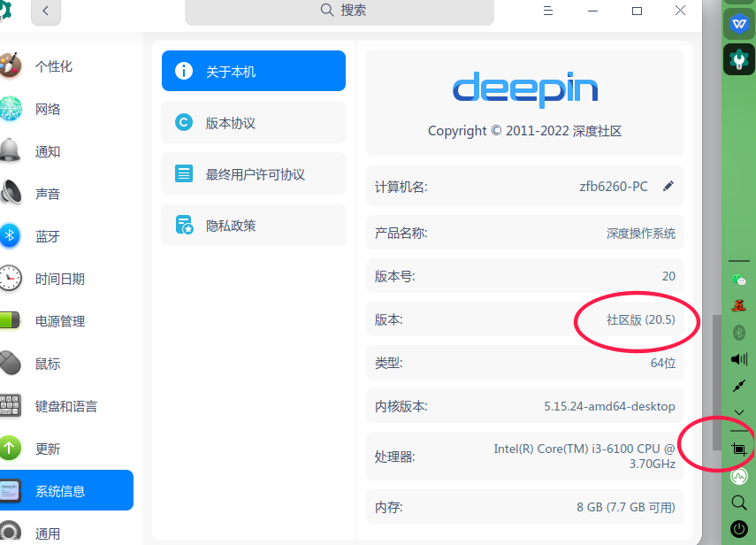Click the 搜索 search field

pyautogui.click(x=340, y=11)
